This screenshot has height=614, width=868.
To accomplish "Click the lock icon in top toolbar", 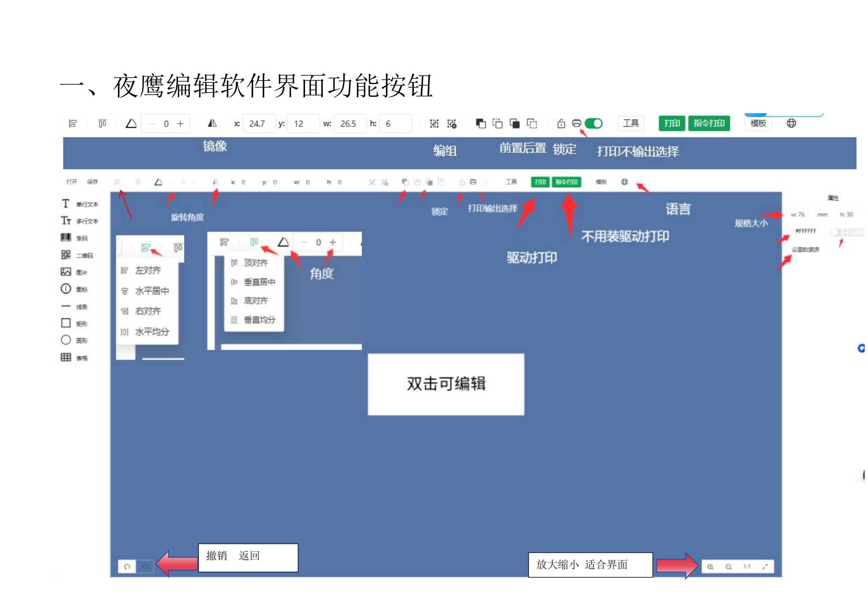I will click(x=561, y=124).
